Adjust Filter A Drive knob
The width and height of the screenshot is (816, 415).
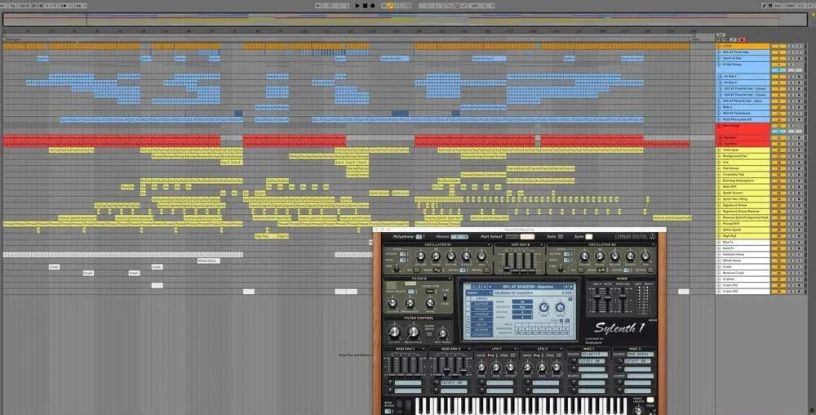tap(430, 304)
